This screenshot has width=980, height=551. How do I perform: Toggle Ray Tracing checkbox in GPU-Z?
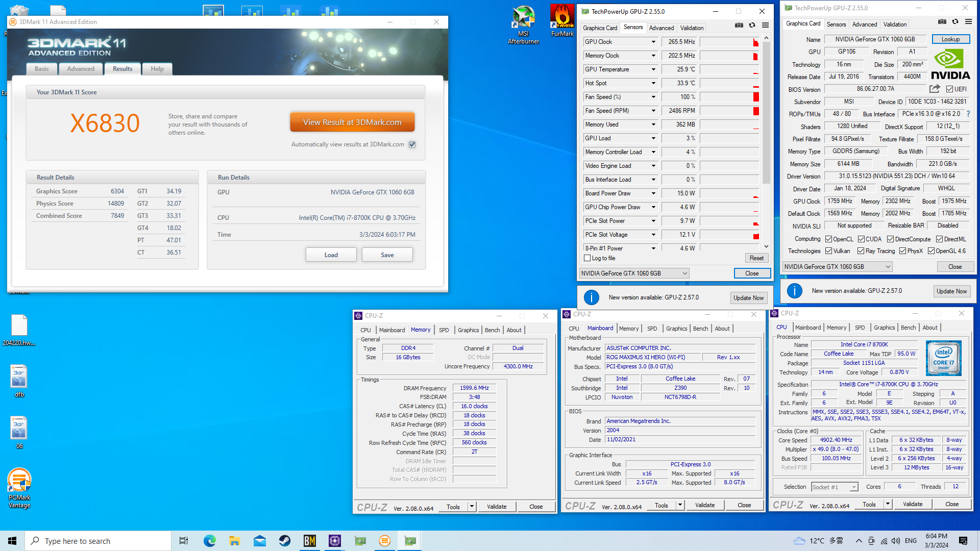(861, 251)
